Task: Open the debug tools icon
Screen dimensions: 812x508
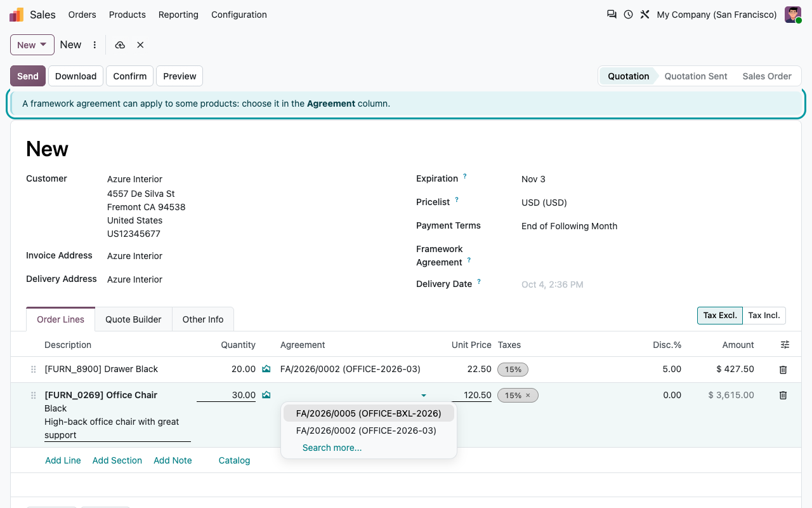Action: [645, 14]
